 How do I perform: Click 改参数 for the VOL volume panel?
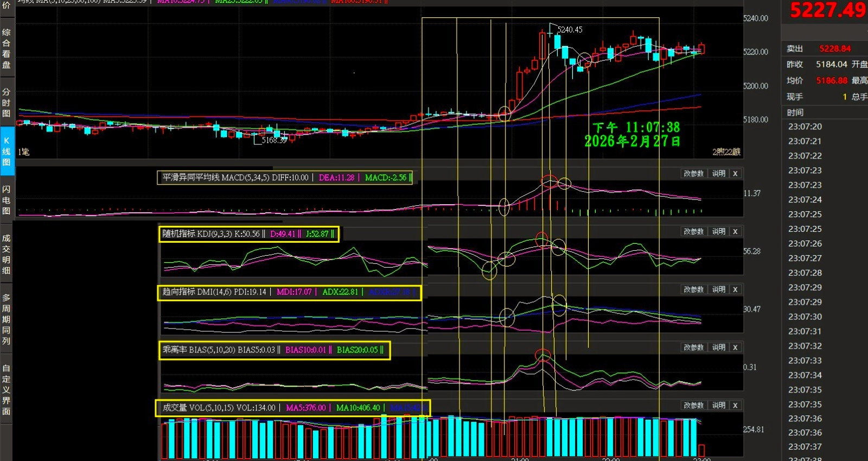[x=693, y=406]
